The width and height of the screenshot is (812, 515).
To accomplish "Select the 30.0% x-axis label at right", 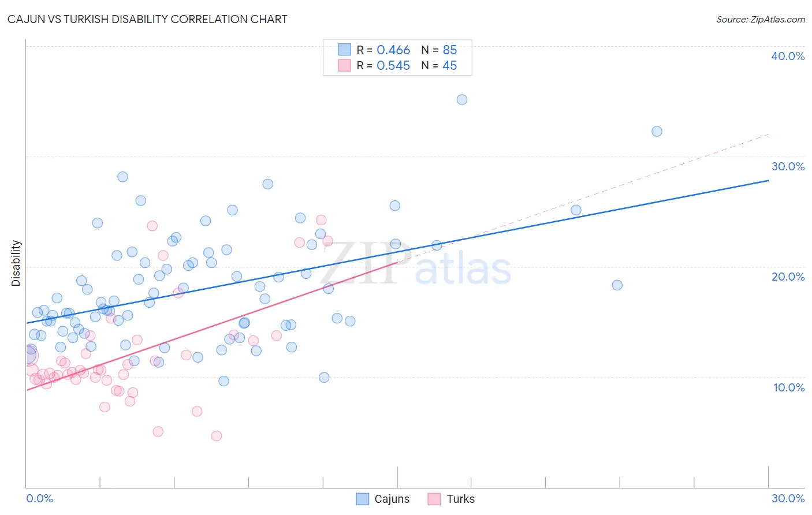I will click(788, 498).
